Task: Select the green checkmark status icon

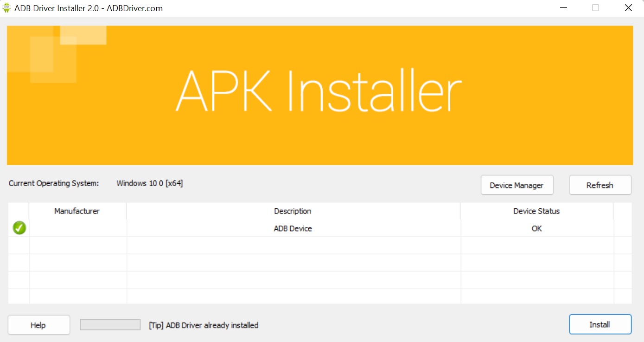Action: (x=19, y=228)
